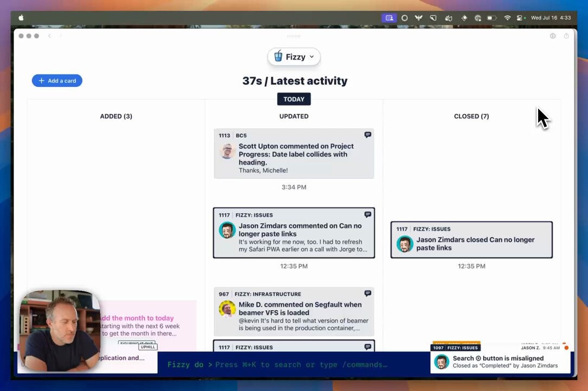Click the 12:35 PM timestamp under Updated column

point(294,266)
